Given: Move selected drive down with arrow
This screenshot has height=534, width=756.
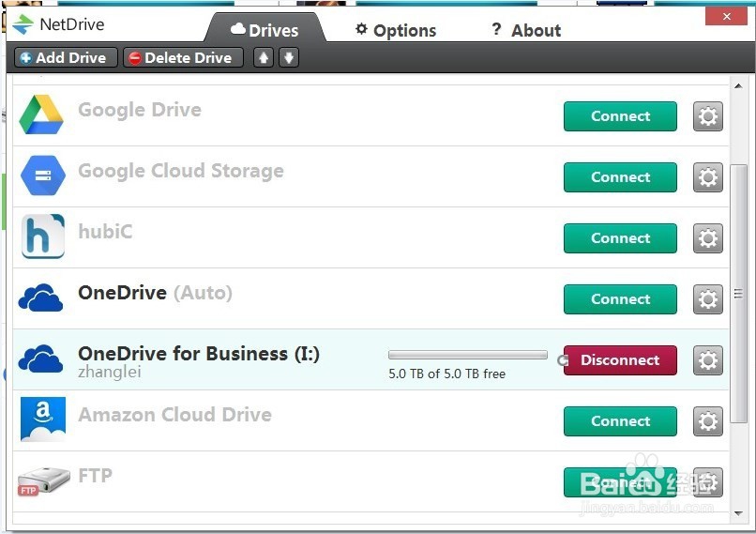Looking at the screenshot, I should point(289,58).
